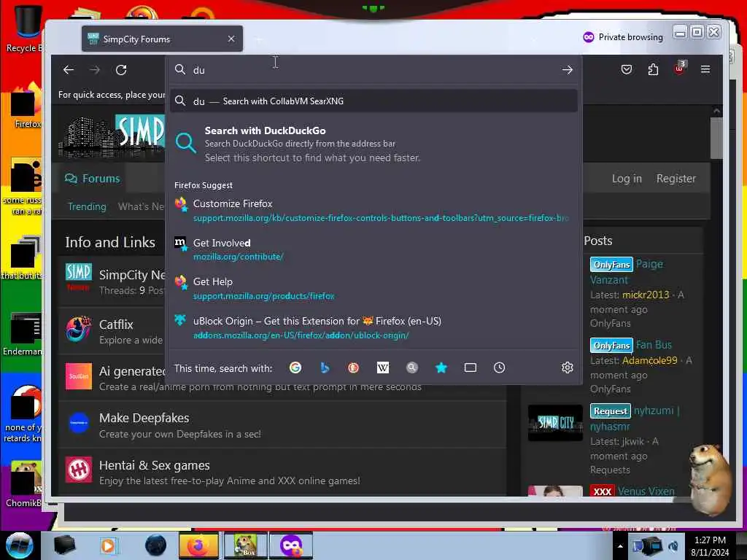Screen dimensions: 747x560
Task: Submit address bar query with go arrow
Action: [567, 70]
